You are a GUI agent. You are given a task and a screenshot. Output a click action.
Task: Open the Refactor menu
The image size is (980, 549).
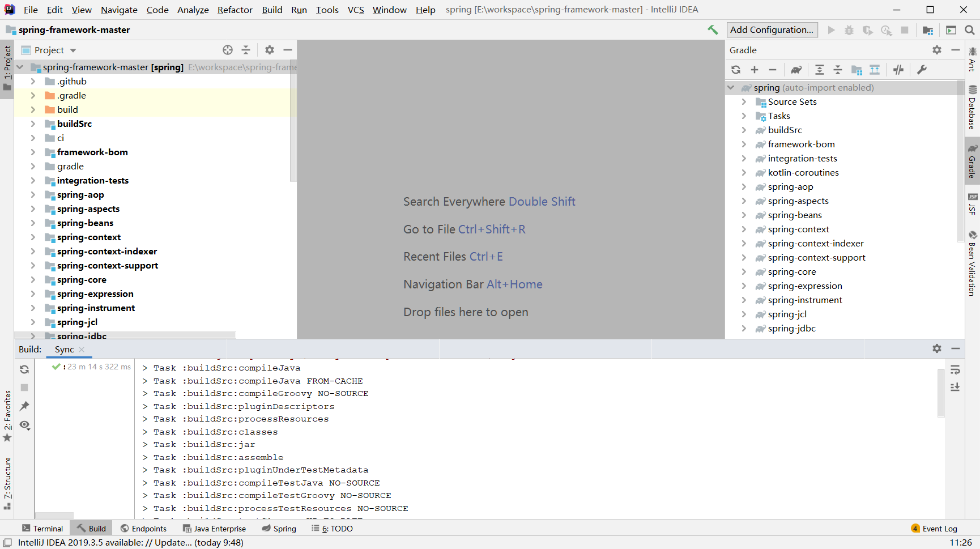coord(235,10)
